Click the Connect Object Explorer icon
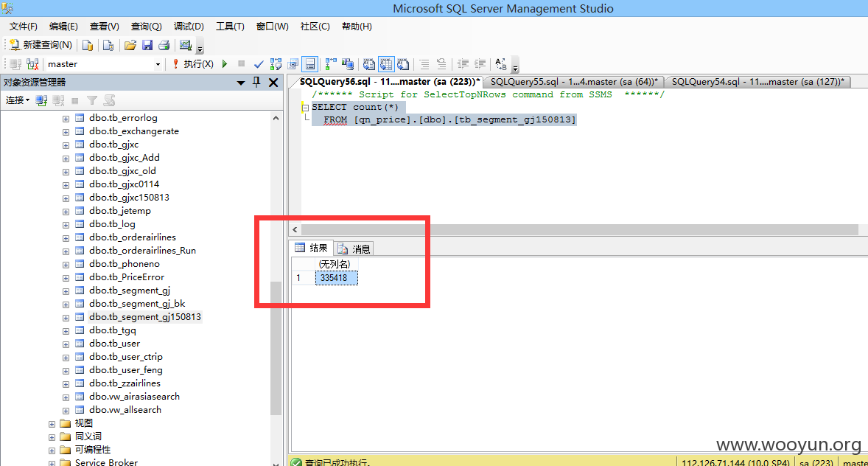 coord(41,100)
